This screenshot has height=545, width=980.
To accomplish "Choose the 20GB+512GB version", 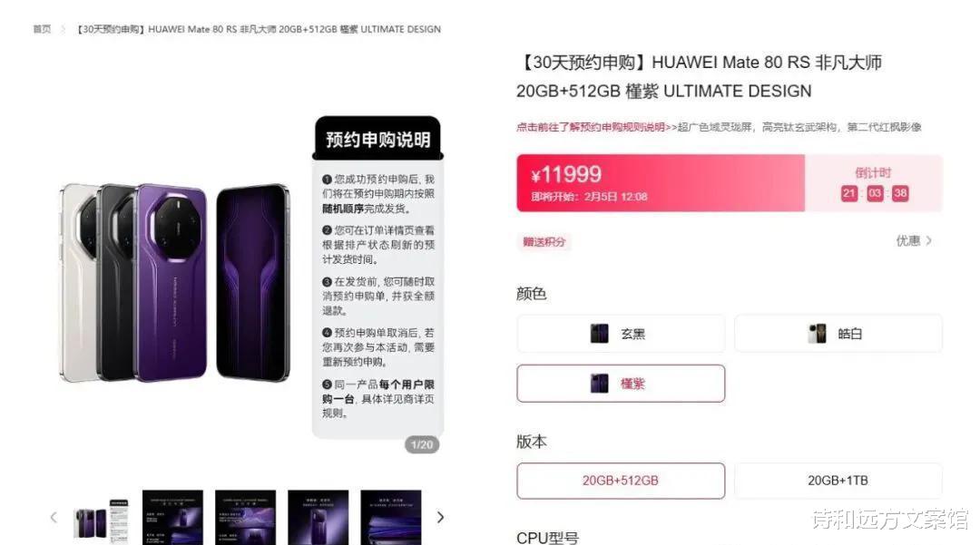I will click(621, 481).
